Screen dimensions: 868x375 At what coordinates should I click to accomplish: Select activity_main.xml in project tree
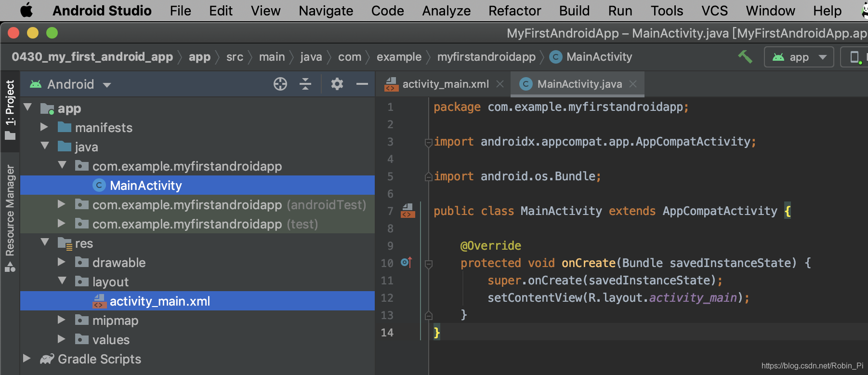(x=197, y=301)
